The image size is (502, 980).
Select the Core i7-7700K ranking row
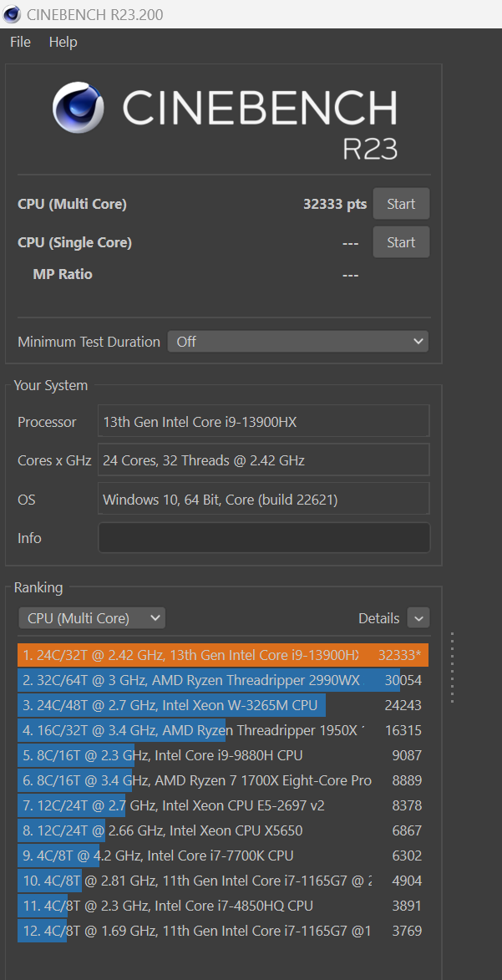[222, 856]
